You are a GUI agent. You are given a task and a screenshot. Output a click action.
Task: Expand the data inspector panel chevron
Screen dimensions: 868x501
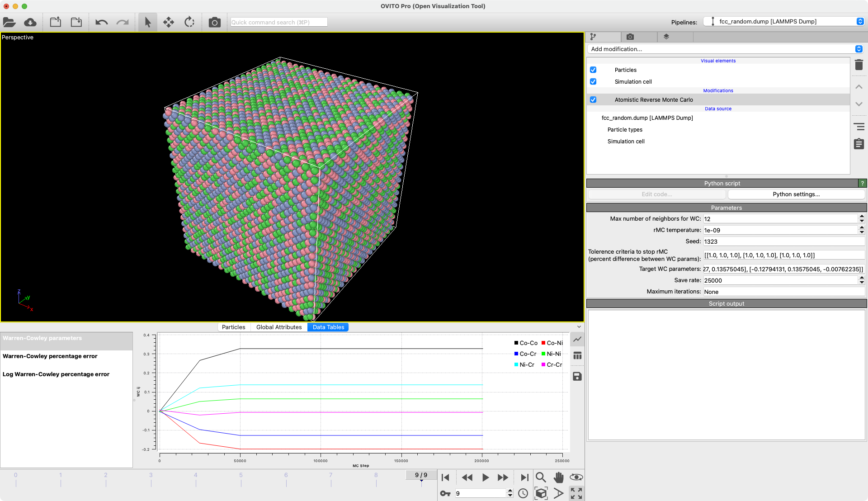click(579, 327)
